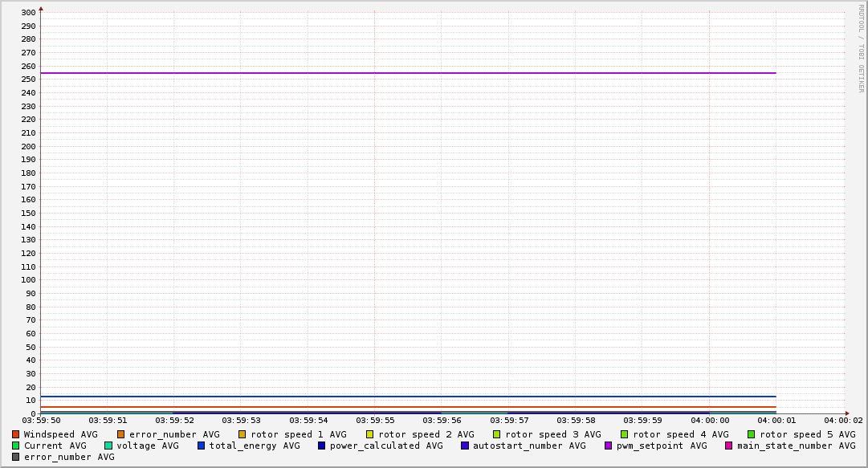Click the purple pwm_setpoint AVG legend swatch
Viewport: 868px width, 468px height.
(608, 446)
